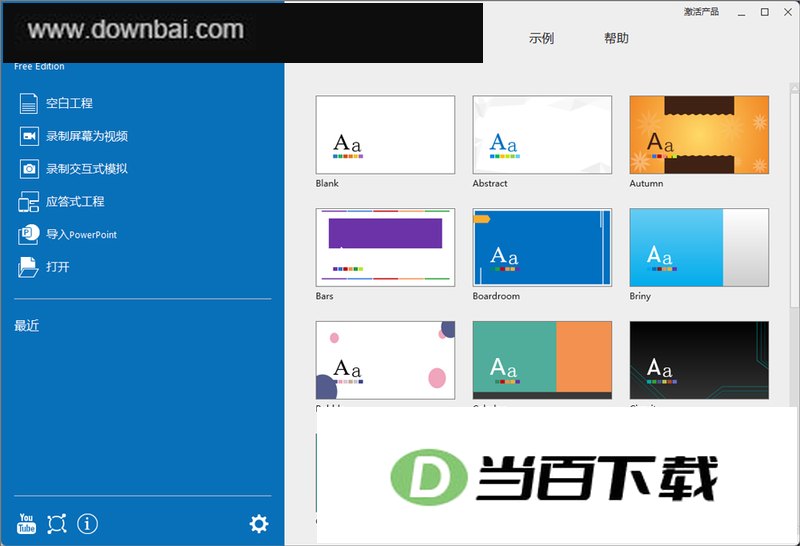
Task: Open the YouTube channel icon
Action: [x=27, y=524]
